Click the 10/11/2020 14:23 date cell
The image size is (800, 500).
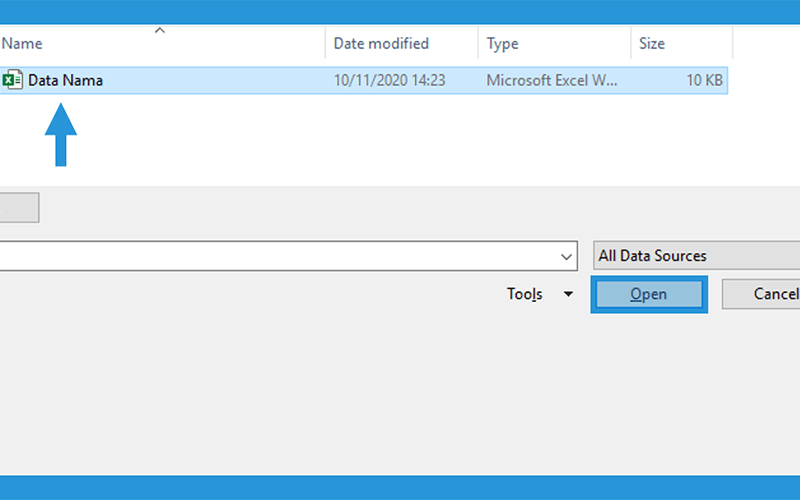389,80
